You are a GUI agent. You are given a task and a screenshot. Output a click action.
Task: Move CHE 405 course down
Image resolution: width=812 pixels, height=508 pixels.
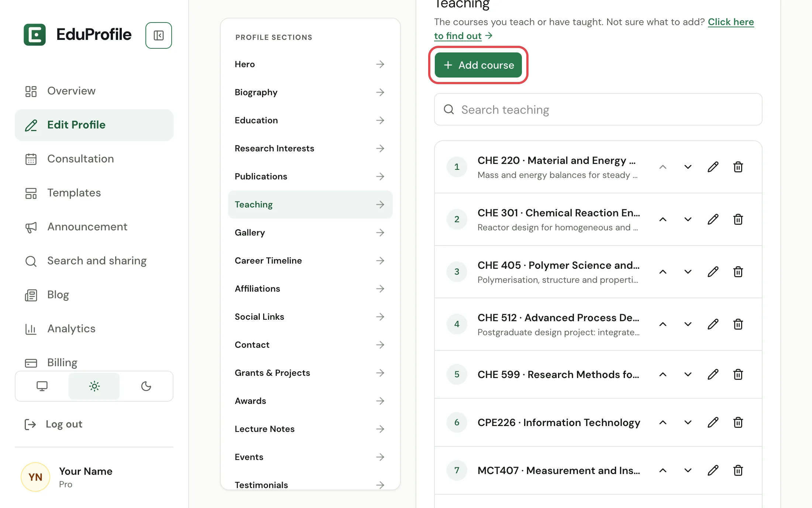(688, 272)
